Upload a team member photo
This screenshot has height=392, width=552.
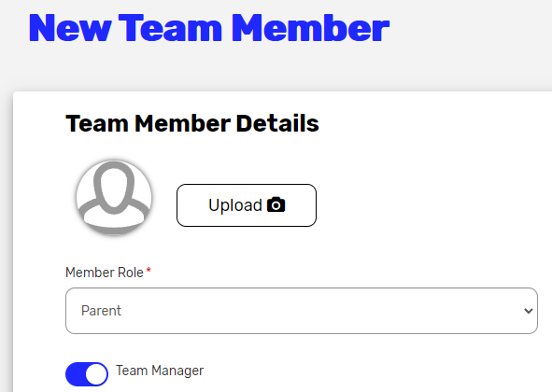tap(247, 205)
